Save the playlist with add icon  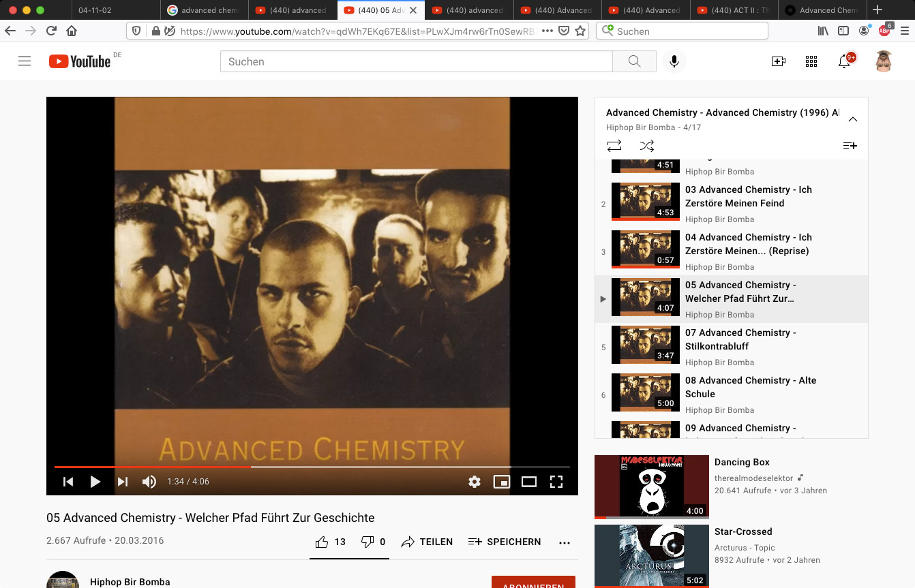(x=850, y=146)
